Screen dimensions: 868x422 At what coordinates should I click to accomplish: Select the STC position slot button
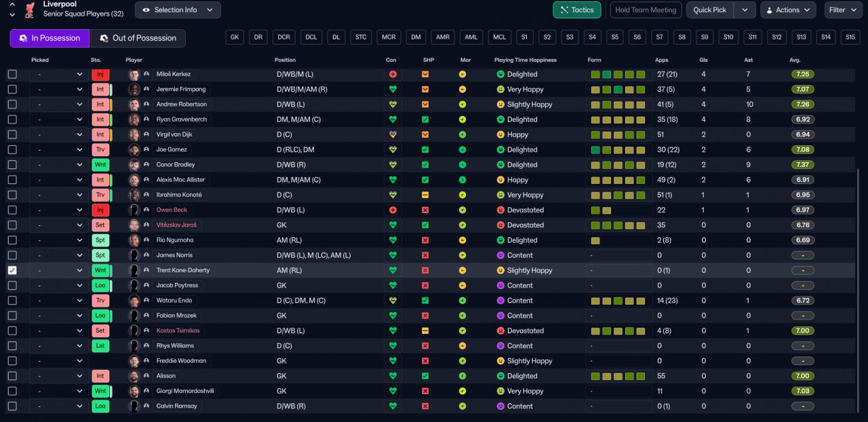tap(361, 37)
